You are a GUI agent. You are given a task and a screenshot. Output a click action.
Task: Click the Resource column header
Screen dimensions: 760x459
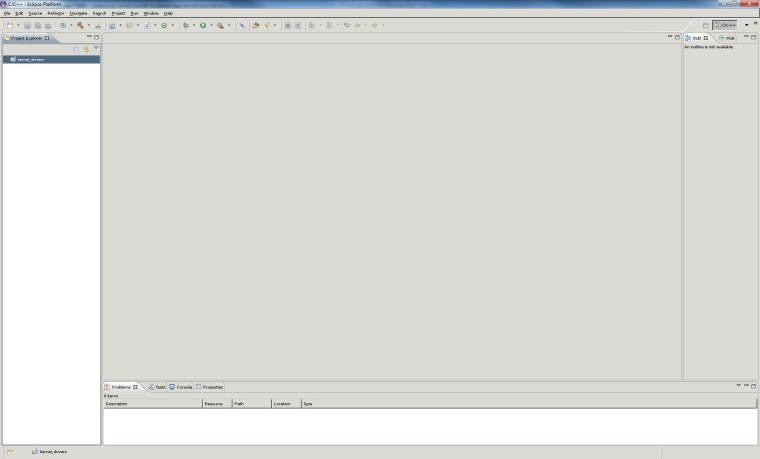click(x=214, y=404)
